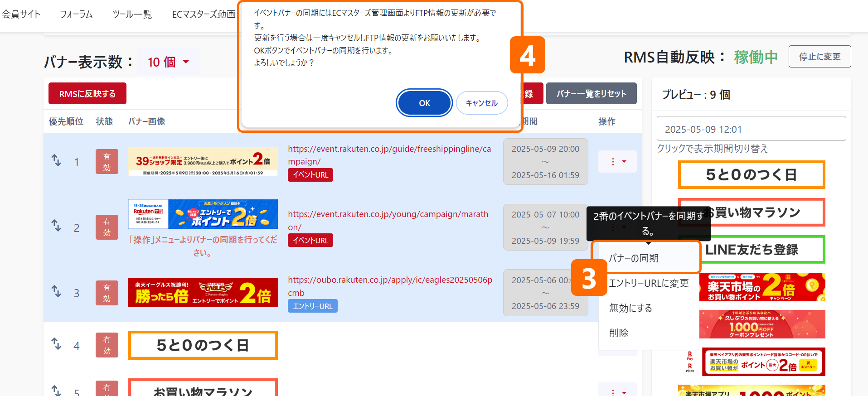This screenshot has height=396, width=868.
Task: Select エントリーURLに変更 from the action menu
Action: point(649,283)
